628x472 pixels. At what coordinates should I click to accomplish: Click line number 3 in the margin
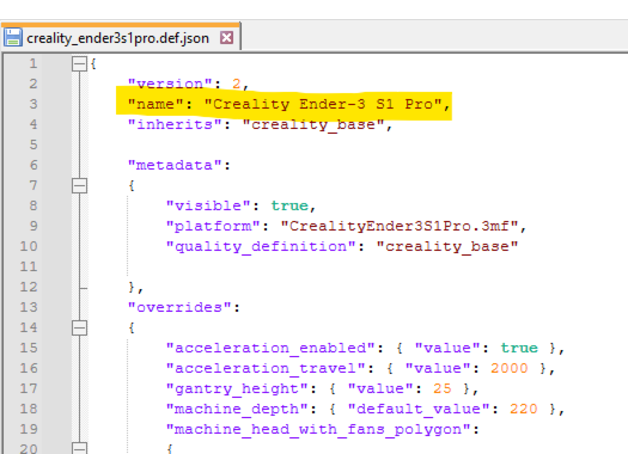click(33, 103)
